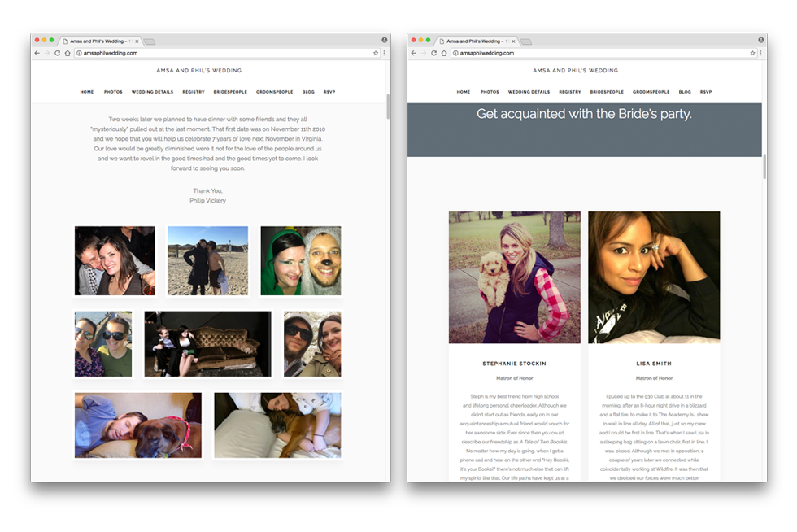Viewport: 797px width, 532px height.
Task: Click the signature Philip Vickery
Action: pyautogui.click(x=208, y=201)
